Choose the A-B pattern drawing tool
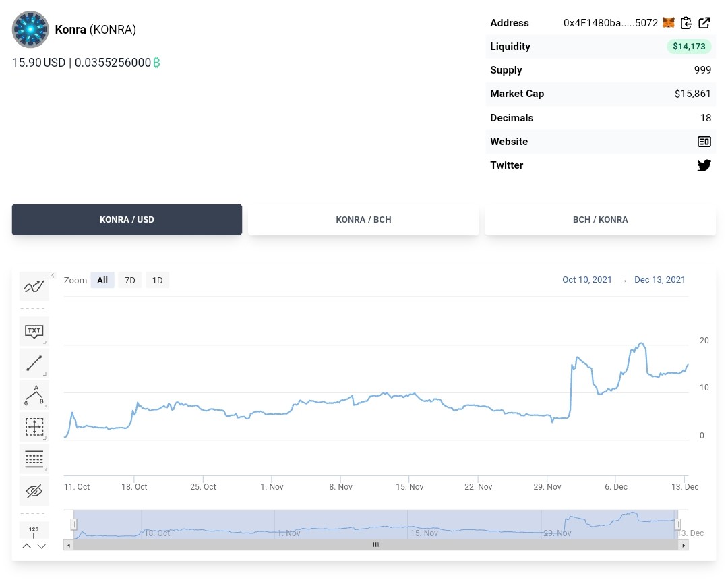 tap(34, 395)
